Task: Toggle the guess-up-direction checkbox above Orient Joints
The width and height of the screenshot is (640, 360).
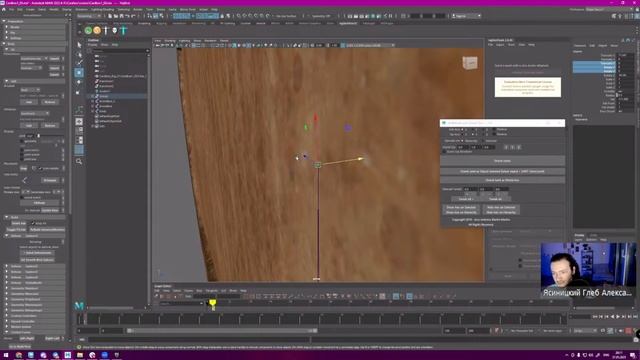Action: click(x=444, y=151)
